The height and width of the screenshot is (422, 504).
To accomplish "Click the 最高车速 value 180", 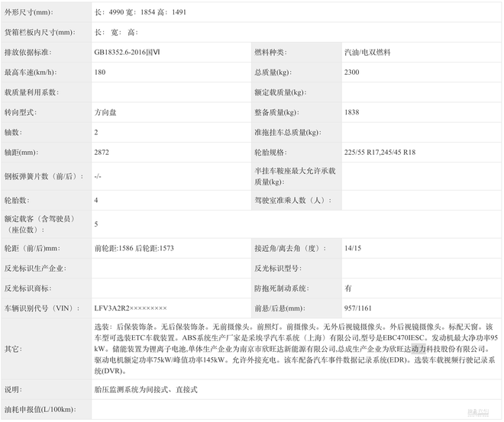I will (100, 72).
